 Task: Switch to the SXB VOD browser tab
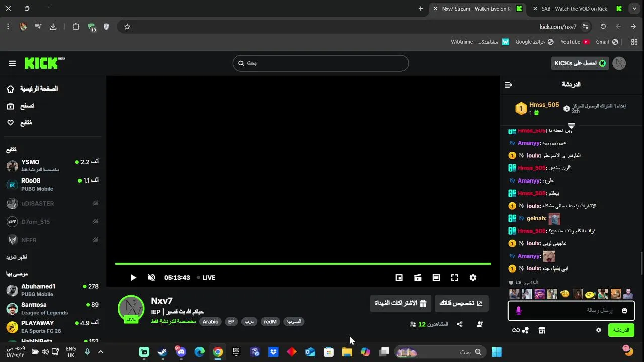[x=578, y=9]
